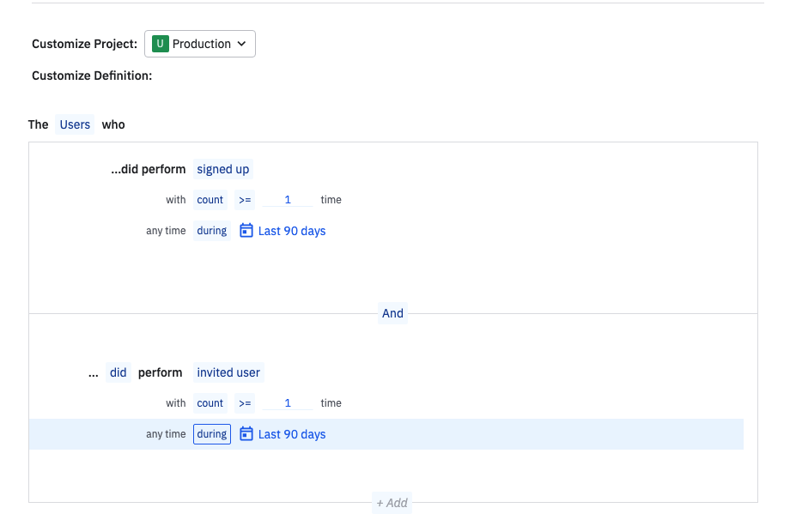The width and height of the screenshot is (796, 532).
Task: Open the Production project dropdown
Action: [200, 44]
